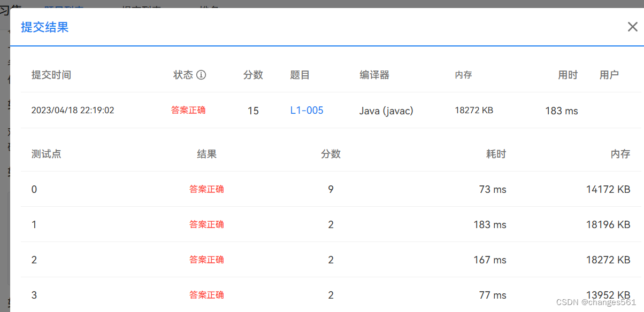
Task: Click the 提交时间 column header
Action: click(51, 75)
